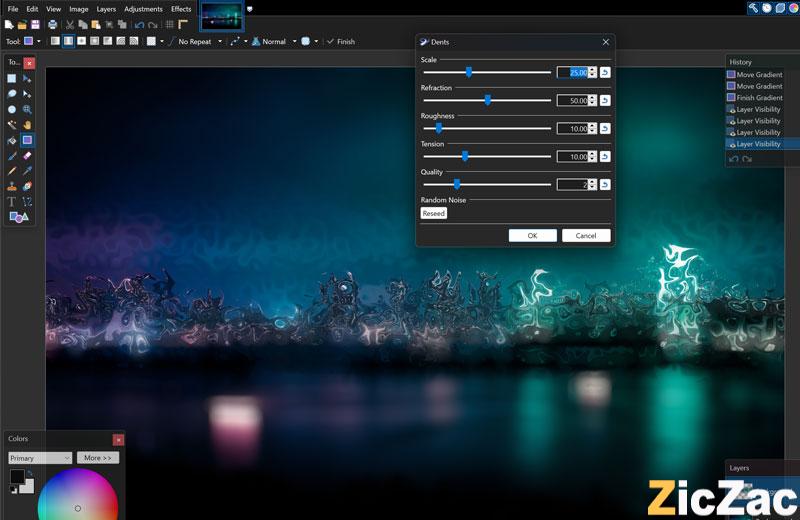Click the Quality value input field
This screenshot has width=800, height=520.
click(x=571, y=185)
